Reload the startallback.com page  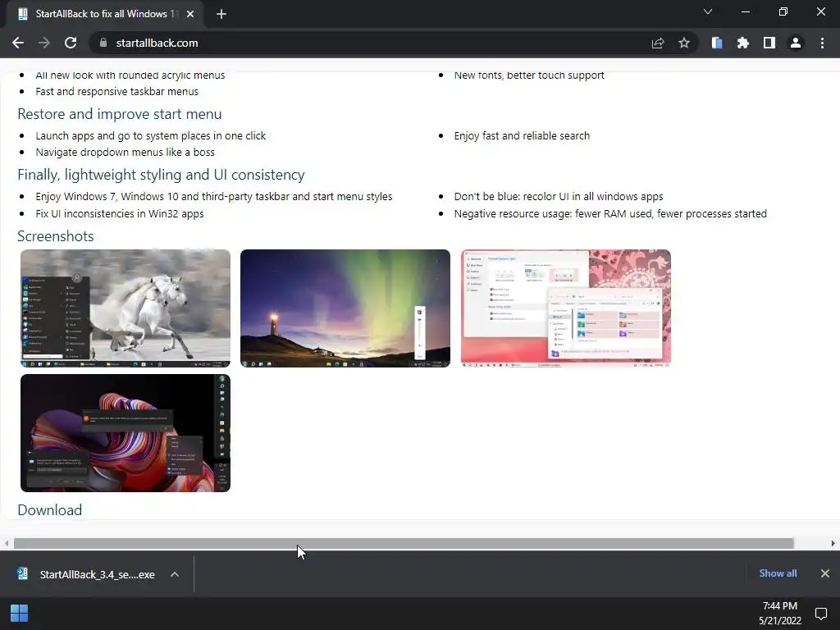click(71, 43)
